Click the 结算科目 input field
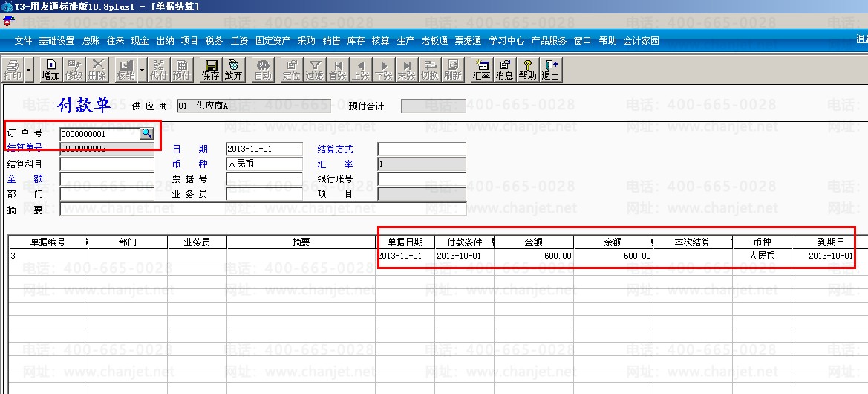Image resolution: width=868 pixels, height=394 pixels. click(107, 164)
